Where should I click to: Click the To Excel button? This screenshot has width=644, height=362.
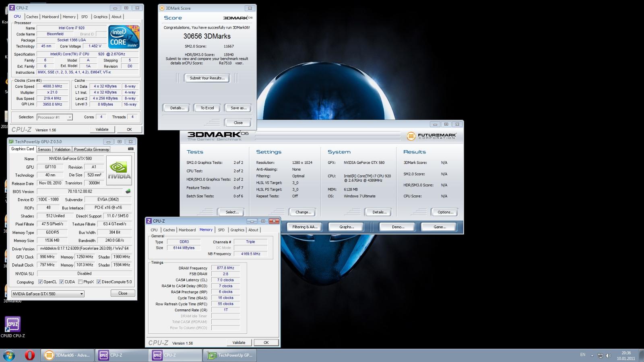coord(207,108)
